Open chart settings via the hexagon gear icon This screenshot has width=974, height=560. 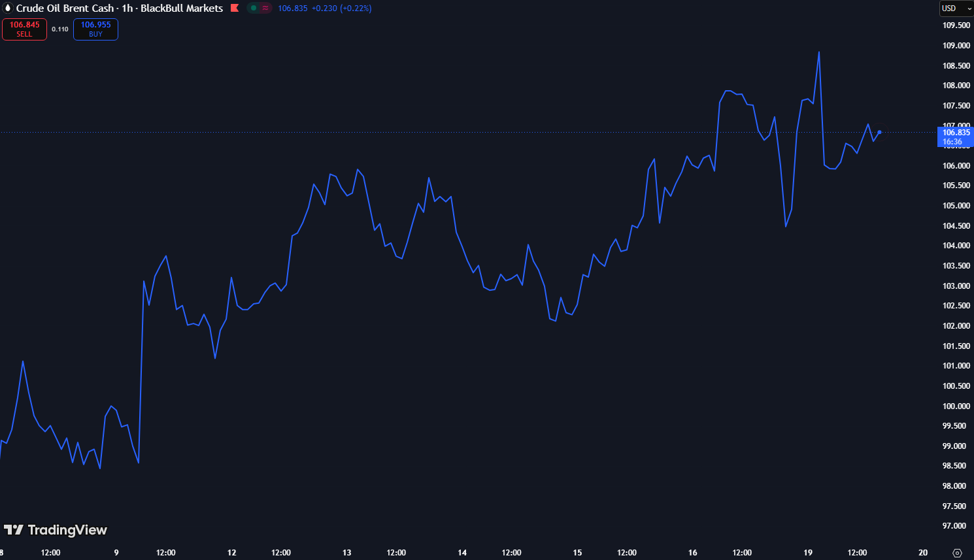click(x=957, y=553)
